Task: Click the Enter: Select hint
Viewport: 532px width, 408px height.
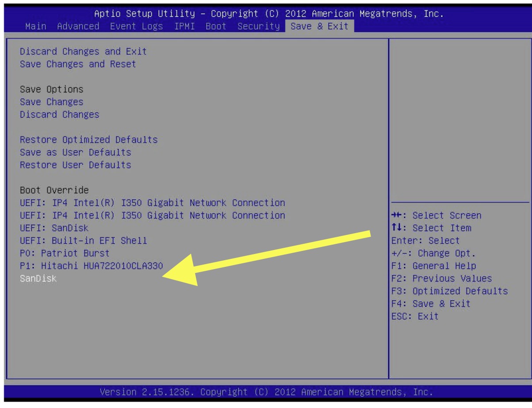Action: (x=425, y=241)
